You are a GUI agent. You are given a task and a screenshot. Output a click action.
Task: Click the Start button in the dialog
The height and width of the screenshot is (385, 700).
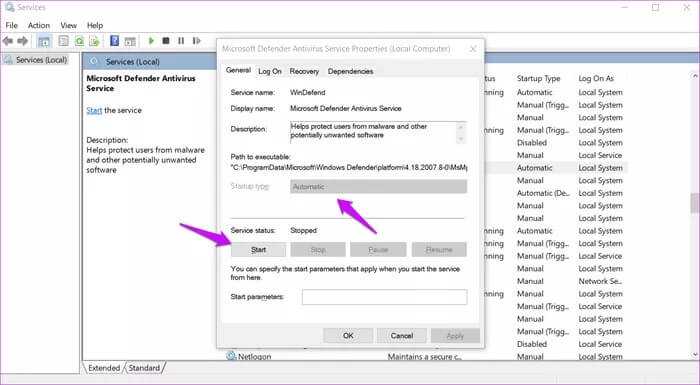(258, 250)
